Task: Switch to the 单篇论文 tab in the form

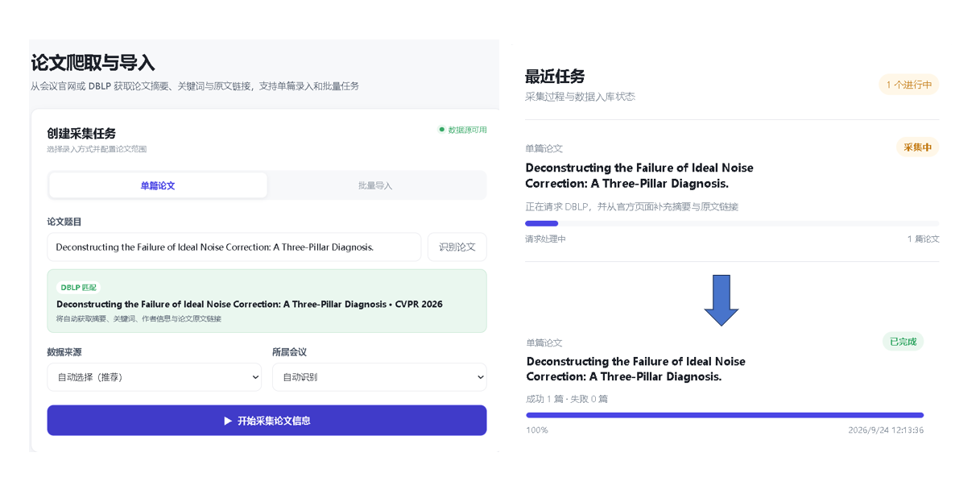Action: pyautogui.click(x=158, y=185)
